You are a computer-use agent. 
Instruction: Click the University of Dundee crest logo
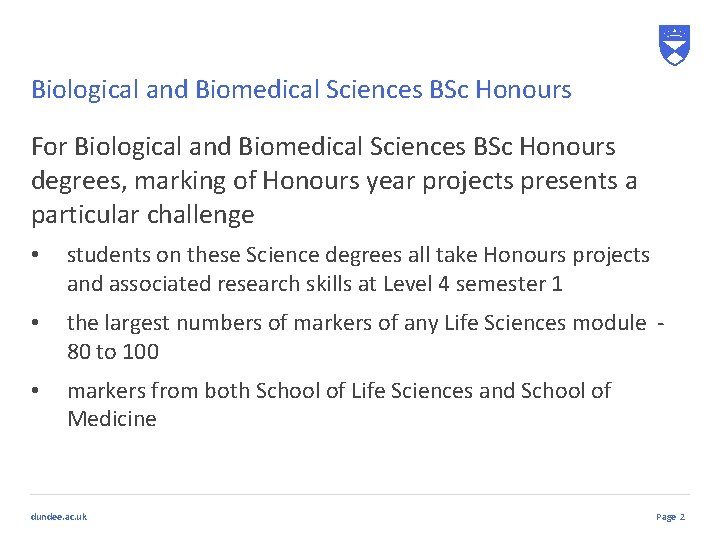tap(675, 45)
